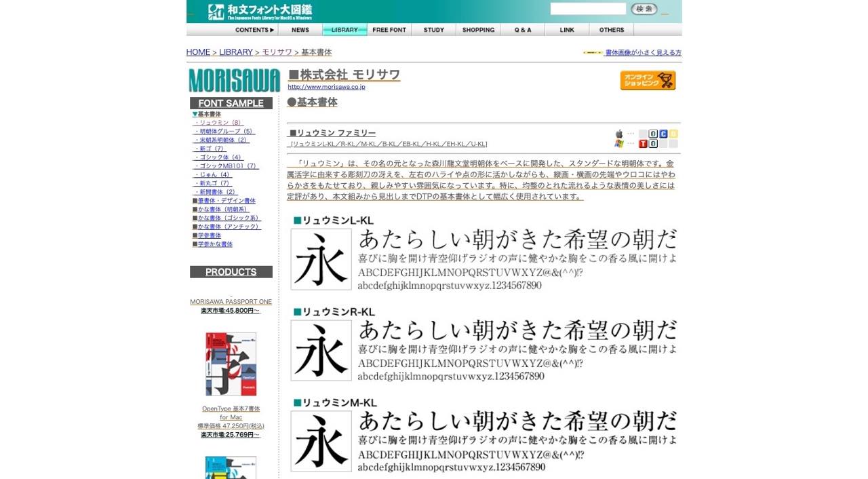Select ゴシック体 (4) in the sidebar

tap(218, 157)
